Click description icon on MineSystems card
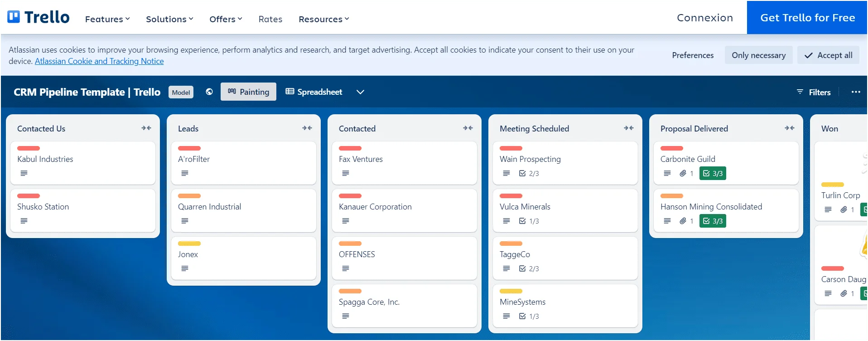Image resolution: width=868 pixels, height=341 pixels. (506, 316)
